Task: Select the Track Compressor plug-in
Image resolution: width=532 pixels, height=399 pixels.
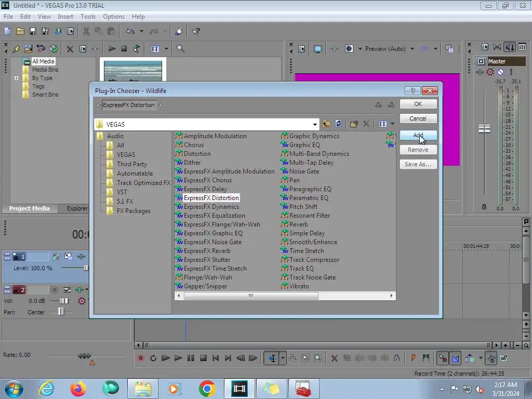Action: (x=314, y=260)
